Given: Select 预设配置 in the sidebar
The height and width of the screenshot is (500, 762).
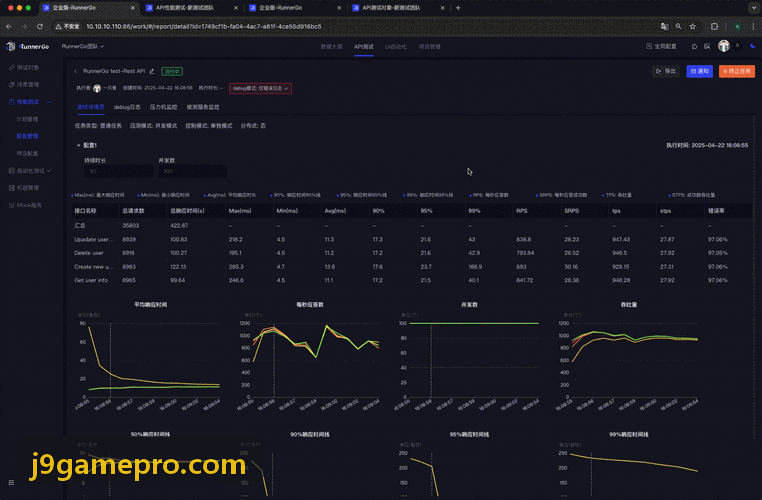Looking at the screenshot, I should (x=27, y=153).
